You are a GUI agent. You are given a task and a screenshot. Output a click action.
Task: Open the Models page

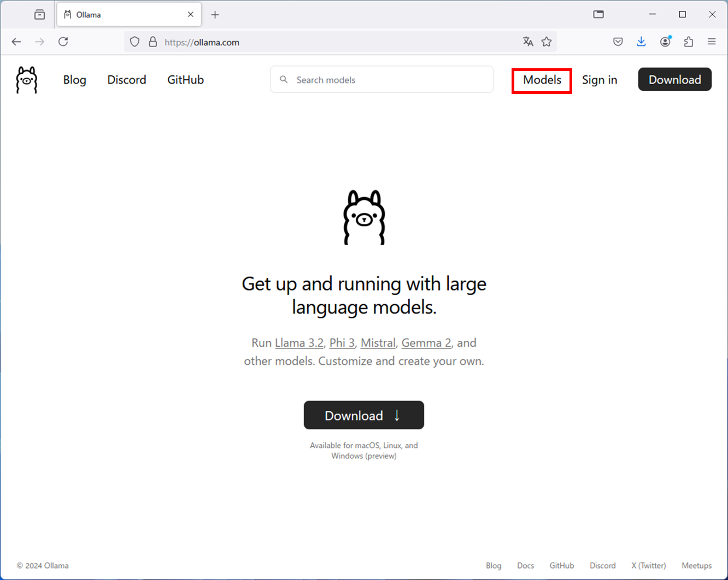pos(542,80)
